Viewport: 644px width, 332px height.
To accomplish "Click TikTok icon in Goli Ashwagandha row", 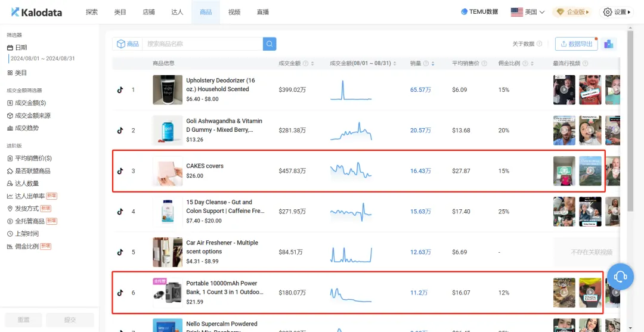I will 120,131.
